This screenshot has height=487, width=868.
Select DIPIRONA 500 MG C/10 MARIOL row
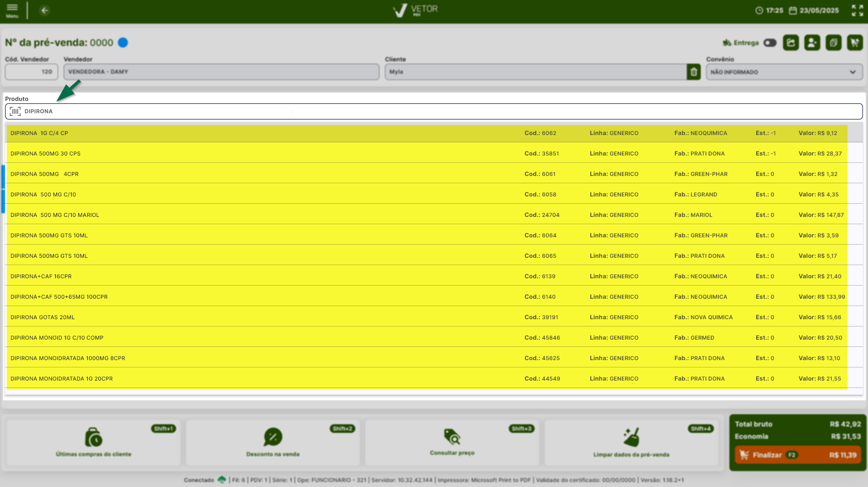(x=434, y=215)
